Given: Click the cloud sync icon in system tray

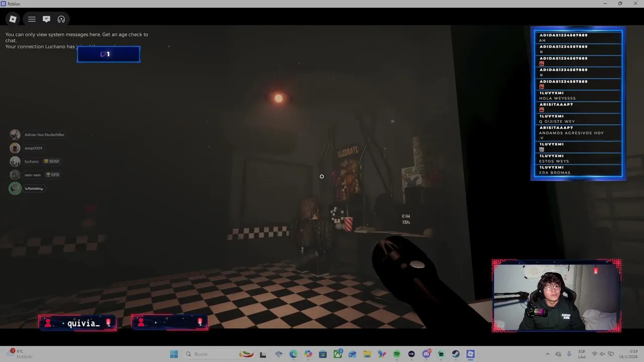Looking at the screenshot, I should (x=558, y=354).
